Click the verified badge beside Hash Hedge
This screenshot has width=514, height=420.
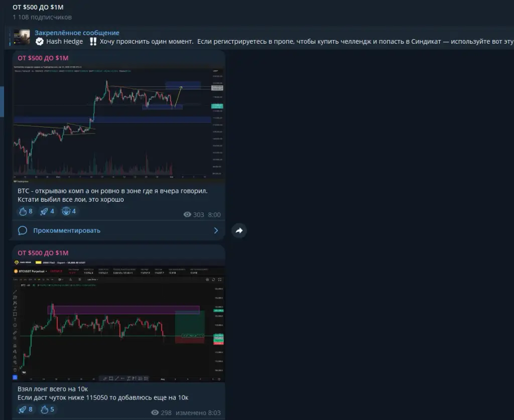(40, 42)
